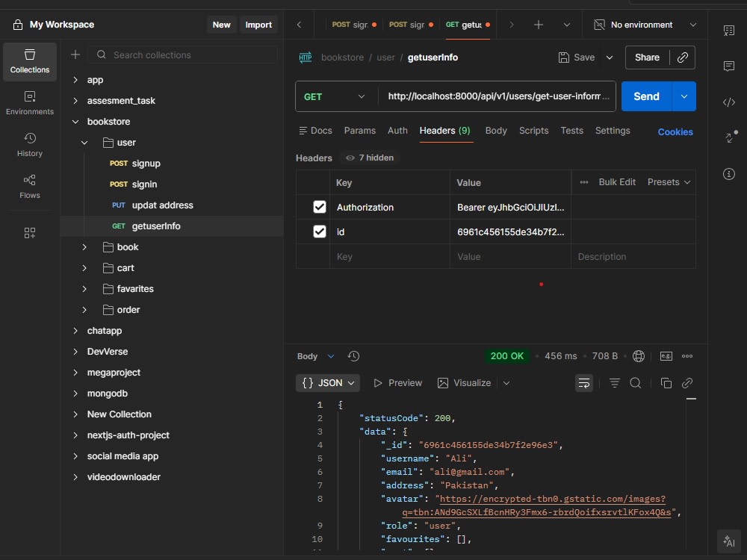
Task: Click the save response example icon
Action: [x=666, y=356]
